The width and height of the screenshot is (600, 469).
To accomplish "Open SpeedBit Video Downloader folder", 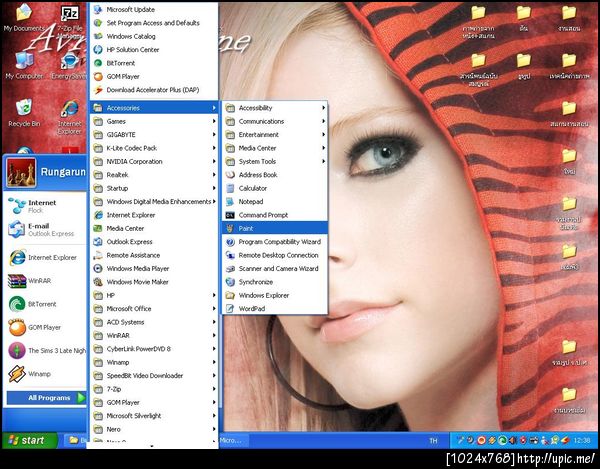I will 154,376.
